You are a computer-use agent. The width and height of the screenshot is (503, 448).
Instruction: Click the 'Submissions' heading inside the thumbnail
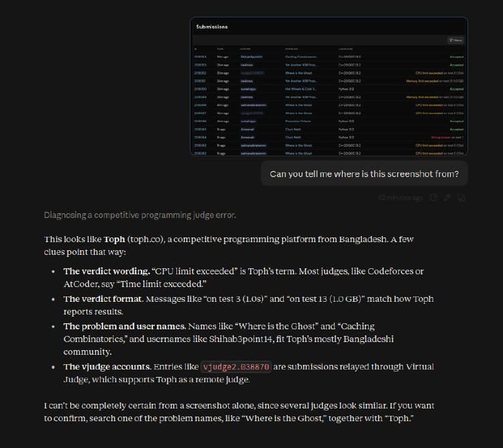coord(212,27)
